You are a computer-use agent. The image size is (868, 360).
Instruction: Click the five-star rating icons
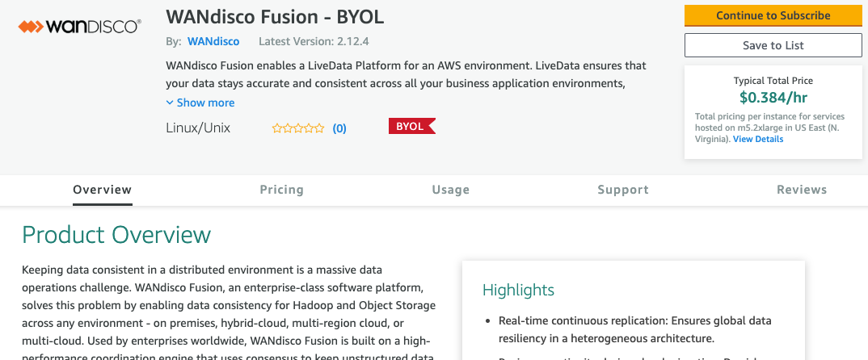(298, 129)
